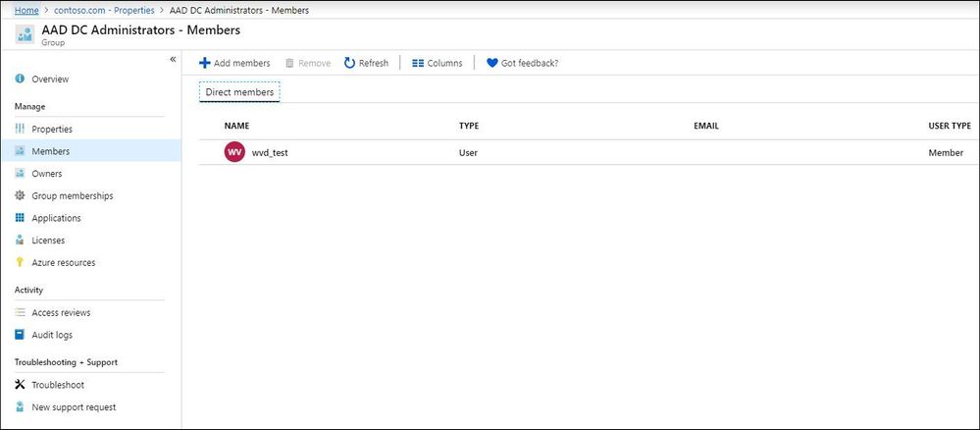Click the Access reviews list icon
Screen dimensions: 980x430
20,312
